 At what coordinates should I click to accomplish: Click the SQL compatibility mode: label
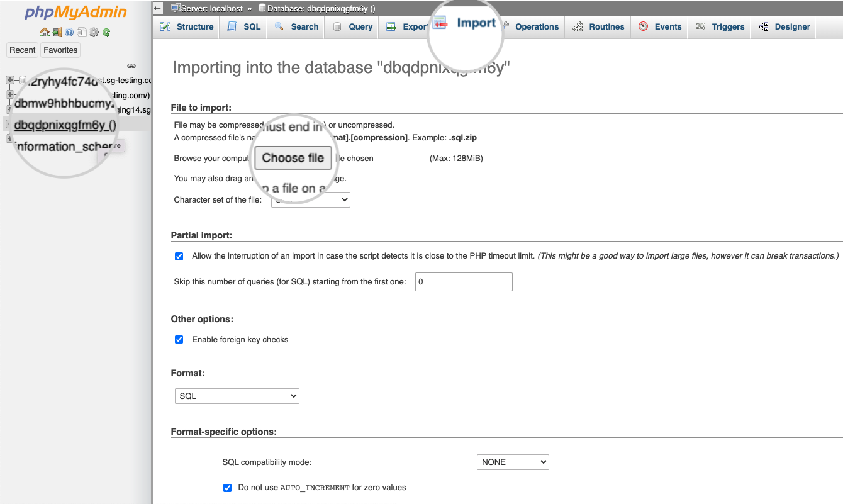pyautogui.click(x=267, y=462)
